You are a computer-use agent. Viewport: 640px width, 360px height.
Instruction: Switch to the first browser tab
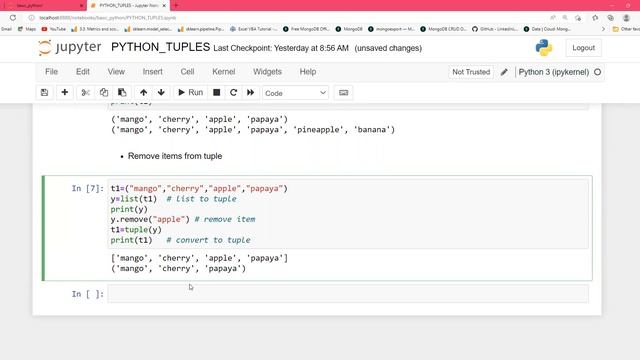43,6
